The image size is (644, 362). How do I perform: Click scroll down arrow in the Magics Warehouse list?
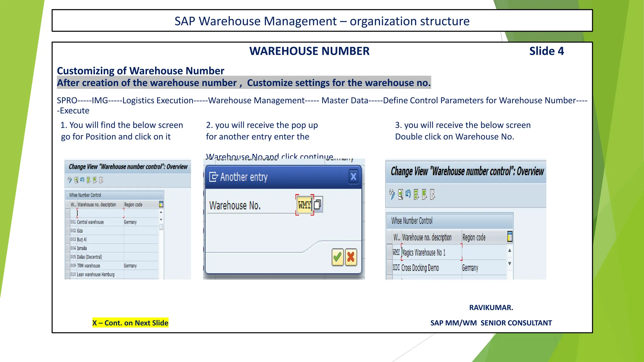point(510,264)
